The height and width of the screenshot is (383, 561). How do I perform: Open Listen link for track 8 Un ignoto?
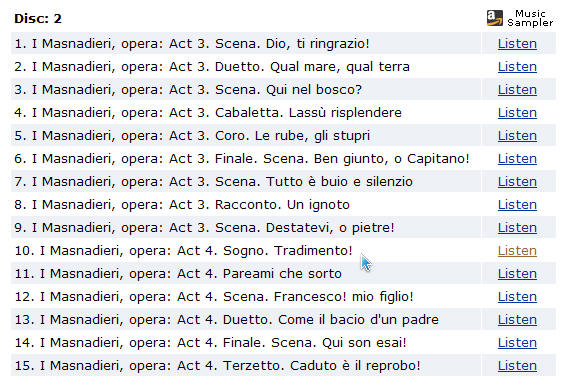coord(517,205)
